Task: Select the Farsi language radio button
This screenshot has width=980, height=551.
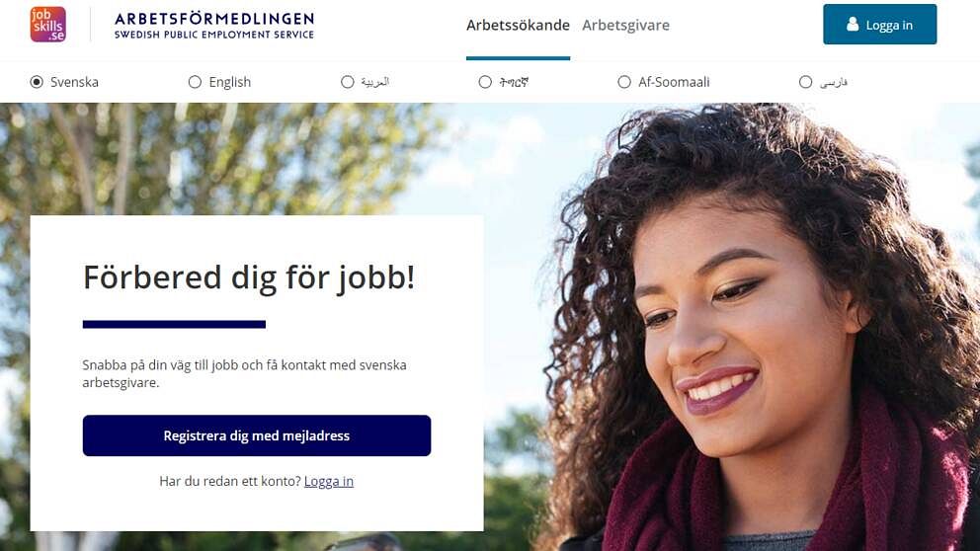Action: coord(805,82)
